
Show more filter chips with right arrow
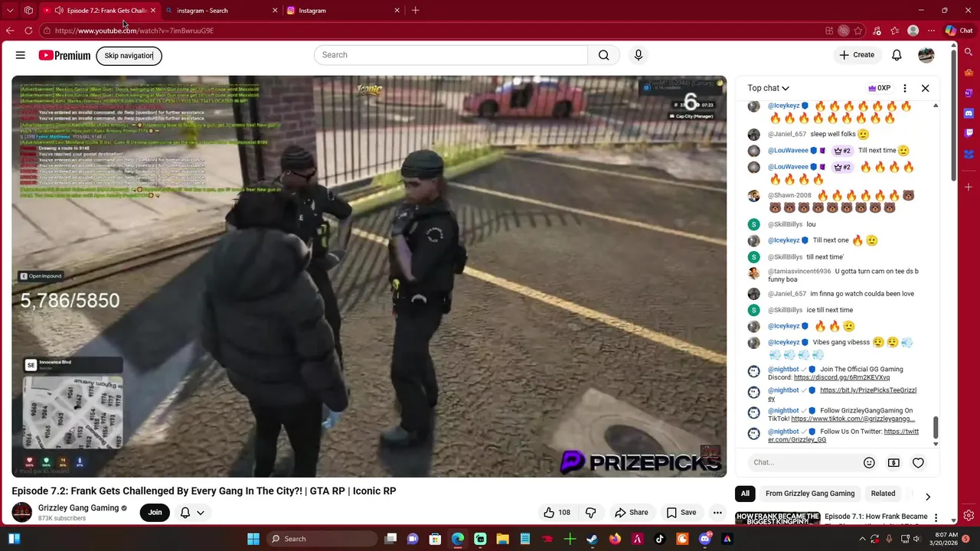[927, 497]
